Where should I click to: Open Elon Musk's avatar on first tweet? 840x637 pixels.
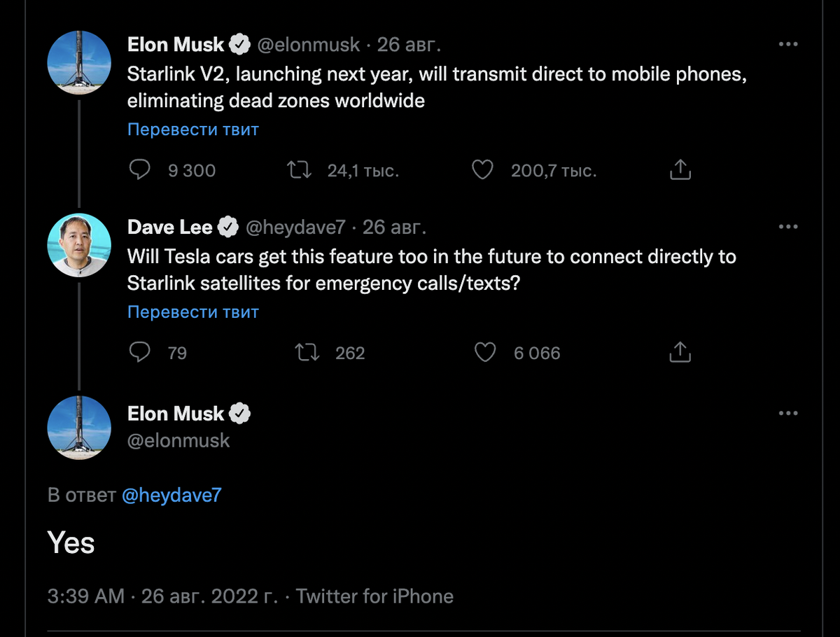pyautogui.click(x=79, y=63)
